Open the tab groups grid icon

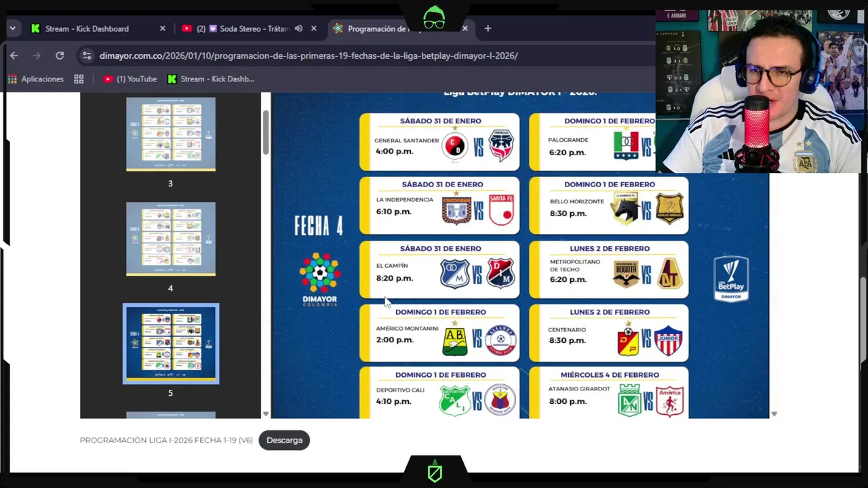coord(79,79)
